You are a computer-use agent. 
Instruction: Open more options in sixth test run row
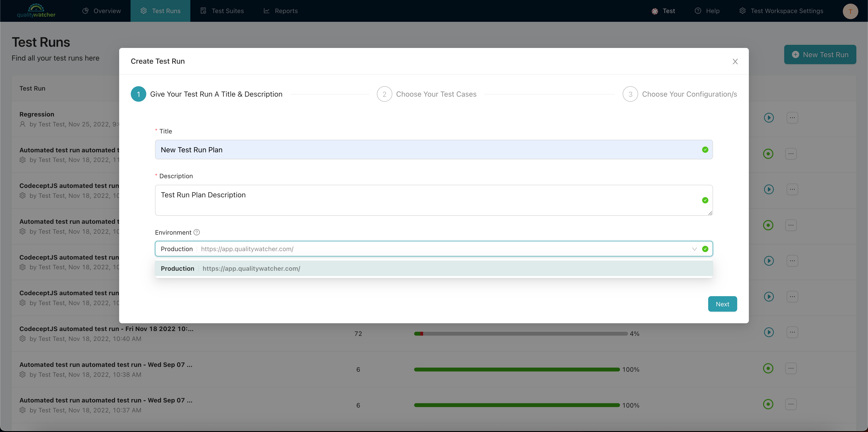click(792, 297)
